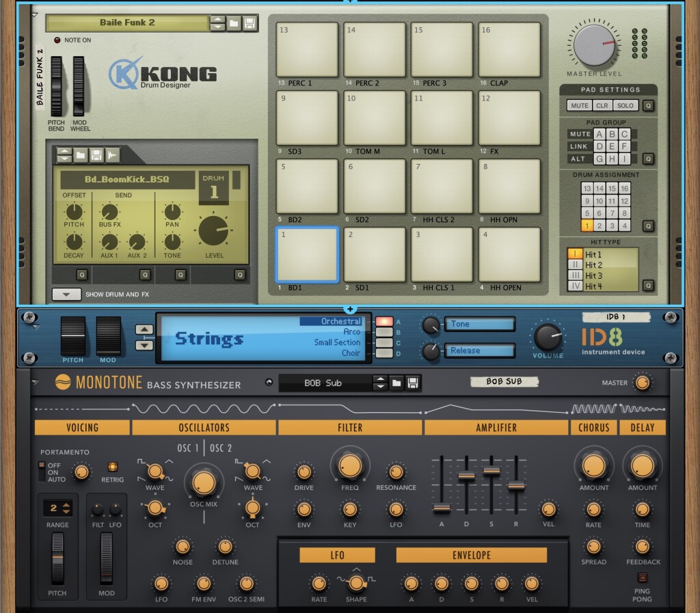Assign drum 16 in Drum Assignment grid
This screenshot has height=613, width=700.
[x=624, y=188]
